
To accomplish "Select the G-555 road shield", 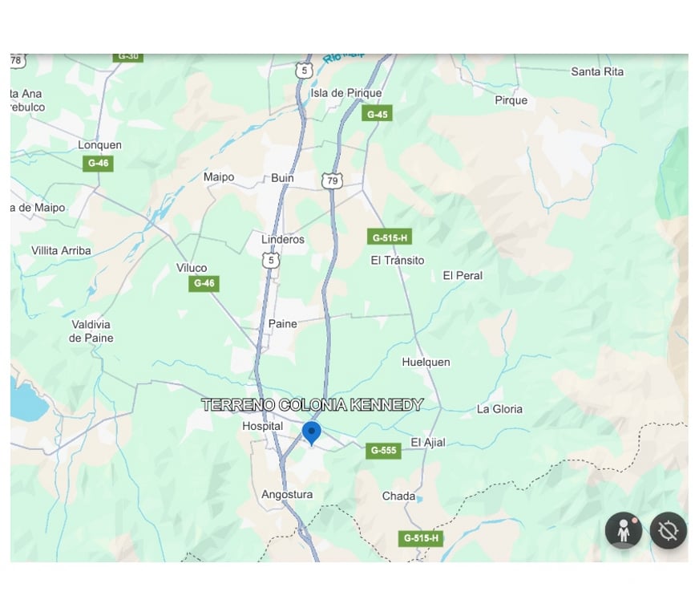I will click(383, 451).
